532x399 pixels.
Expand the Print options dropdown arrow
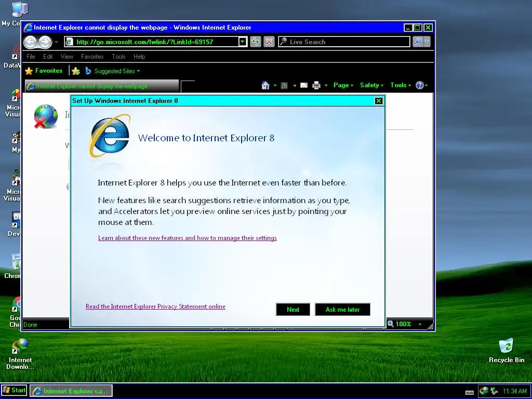click(326, 86)
